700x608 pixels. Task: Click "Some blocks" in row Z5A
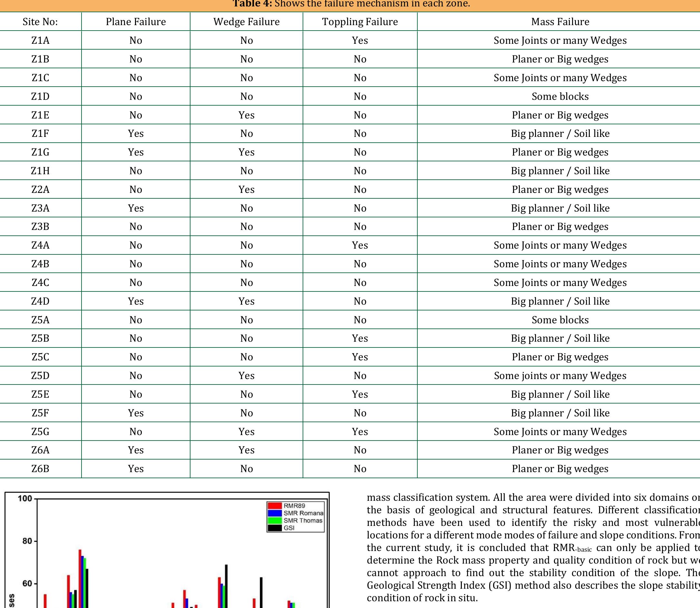[x=560, y=320]
